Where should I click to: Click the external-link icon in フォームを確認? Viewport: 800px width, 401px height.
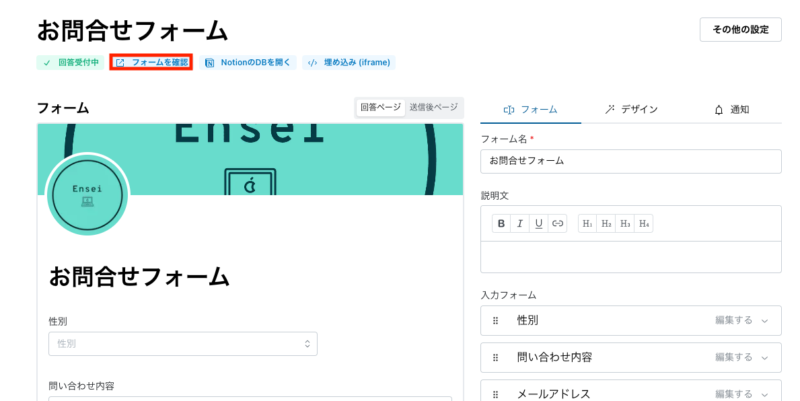click(120, 63)
